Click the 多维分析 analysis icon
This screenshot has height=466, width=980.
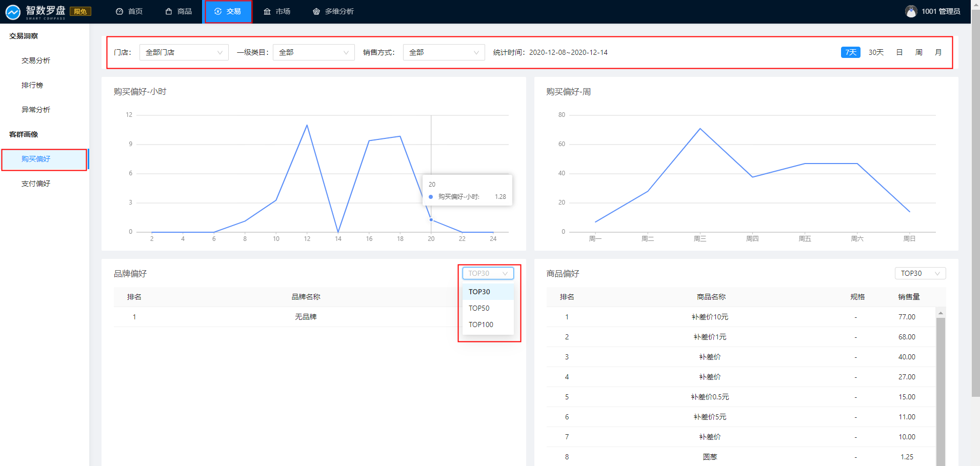click(x=316, y=11)
